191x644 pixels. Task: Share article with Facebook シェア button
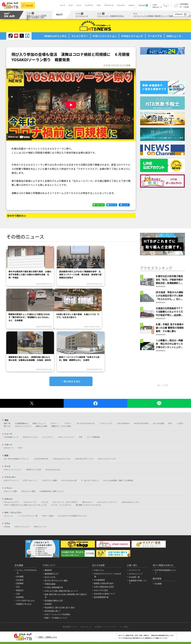124,205
